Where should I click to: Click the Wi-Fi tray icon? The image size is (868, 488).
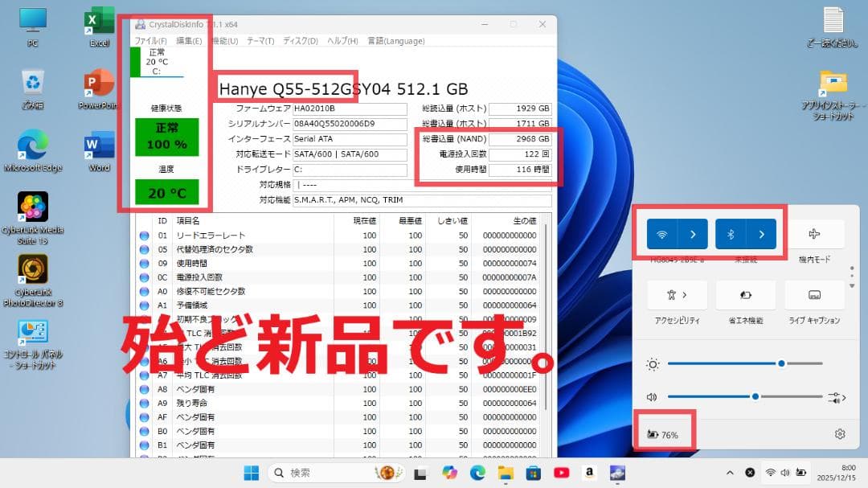pyautogui.click(x=770, y=473)
